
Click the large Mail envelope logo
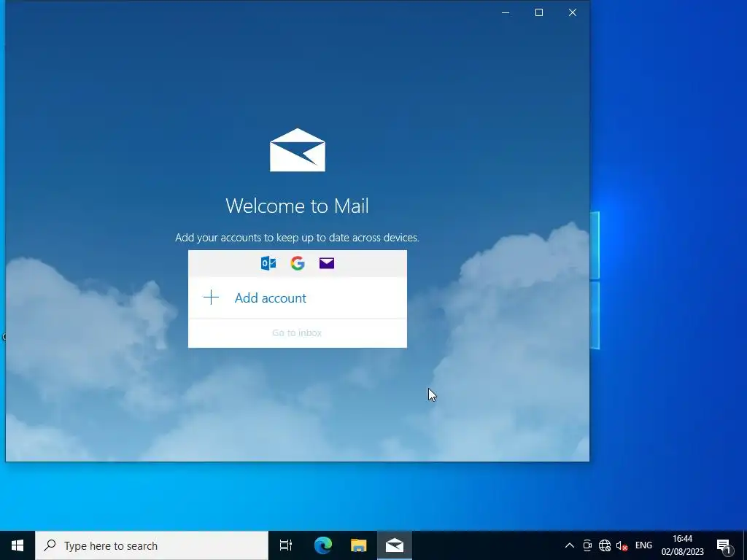pyautogui.click(x=298, y=150)
